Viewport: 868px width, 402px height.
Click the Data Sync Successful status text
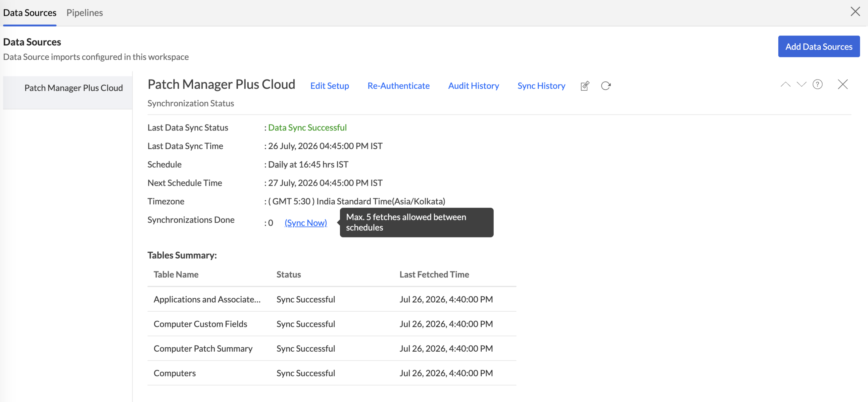[x=307, y=127]
